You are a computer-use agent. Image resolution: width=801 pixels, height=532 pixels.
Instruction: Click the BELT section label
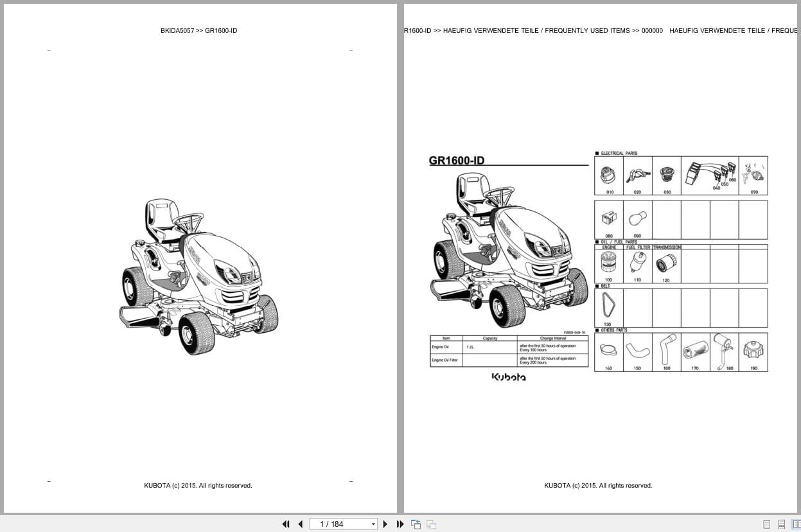point(606,286)
